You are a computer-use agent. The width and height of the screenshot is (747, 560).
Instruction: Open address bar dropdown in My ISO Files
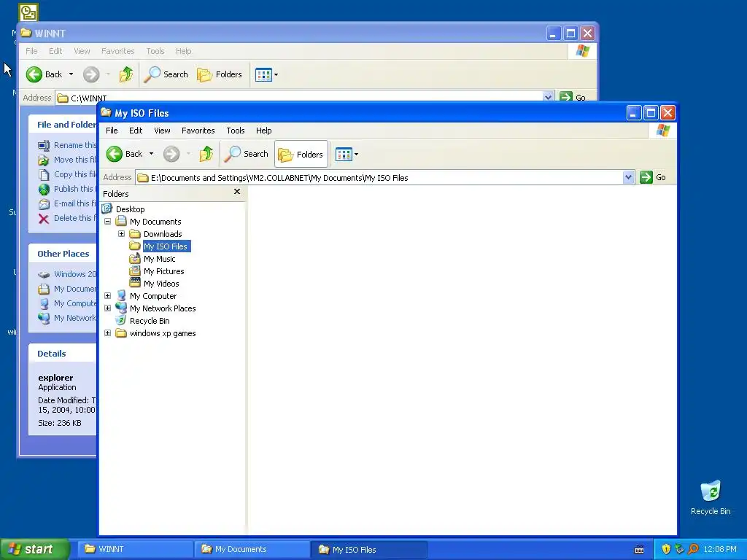click(x=628, y=177)
